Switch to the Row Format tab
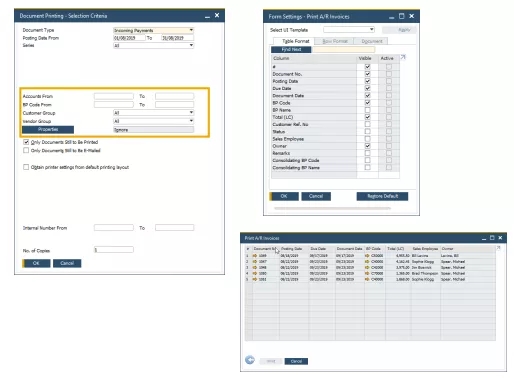Screen dimensions: 514x378 (335, 41)
